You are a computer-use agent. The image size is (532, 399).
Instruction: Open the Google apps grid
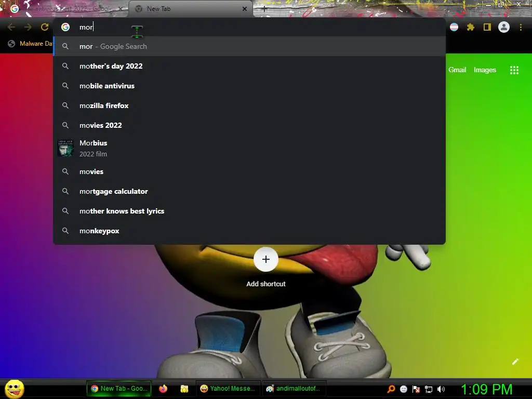[x=514, y=70]
